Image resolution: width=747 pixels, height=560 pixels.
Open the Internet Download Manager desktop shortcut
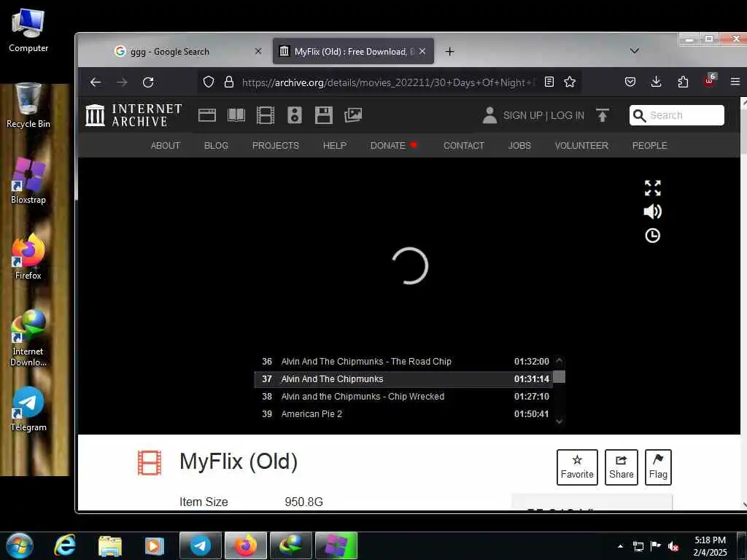(x=28, y=338)
